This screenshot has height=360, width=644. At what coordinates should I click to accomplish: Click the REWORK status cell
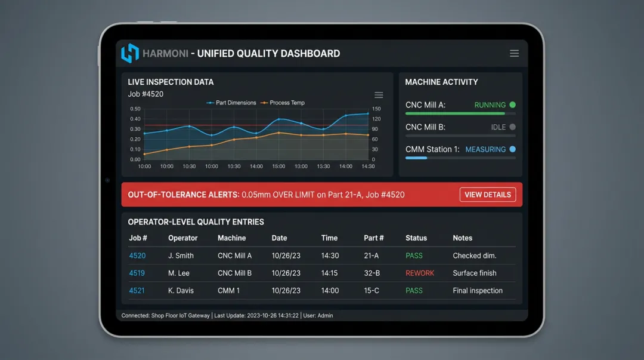420,273
